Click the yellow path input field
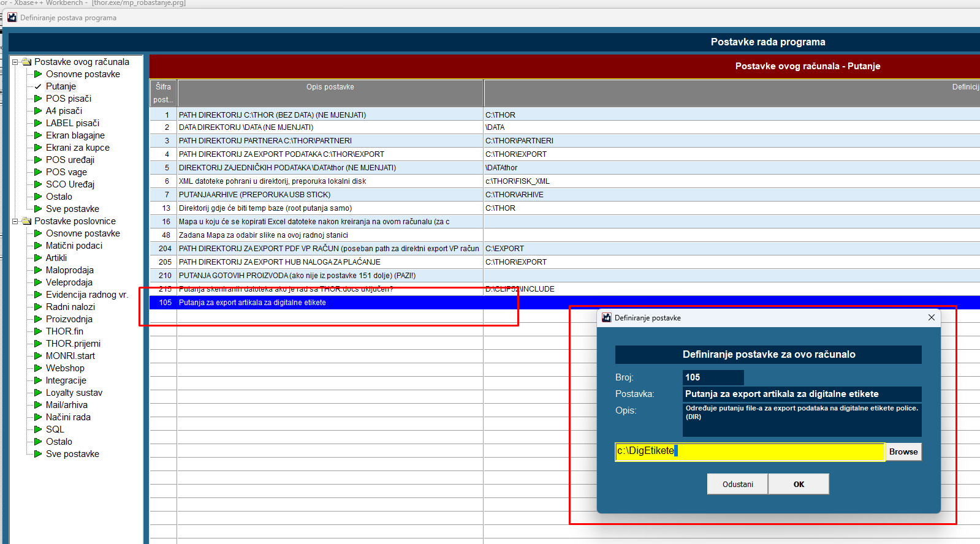This screenshot has width=980, height=544. coord(750,451)
